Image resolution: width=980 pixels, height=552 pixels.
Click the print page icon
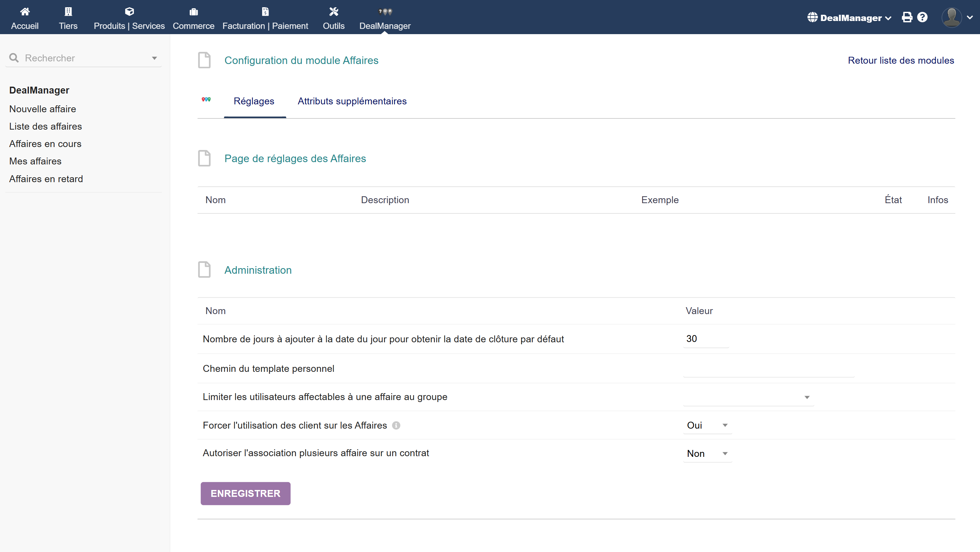(x=907, y=17)
